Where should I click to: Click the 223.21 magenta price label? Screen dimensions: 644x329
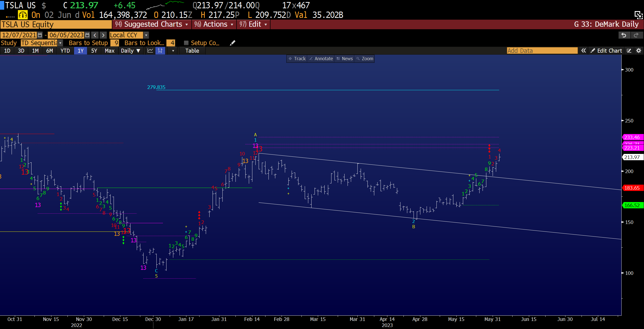632,148
